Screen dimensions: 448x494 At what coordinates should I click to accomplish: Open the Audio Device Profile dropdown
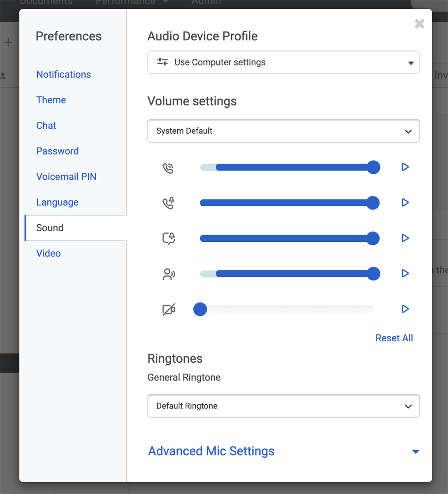pyautogui.click(x=283, y=63)
